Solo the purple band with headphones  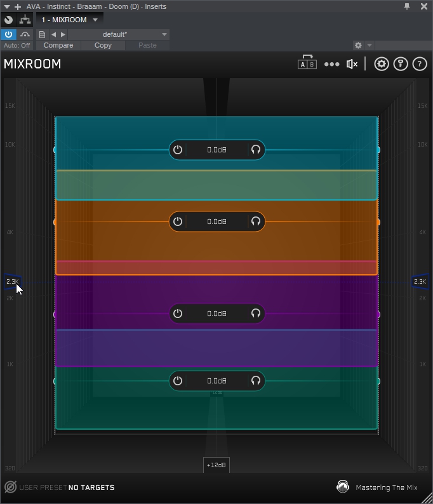[x=256, y=314]
